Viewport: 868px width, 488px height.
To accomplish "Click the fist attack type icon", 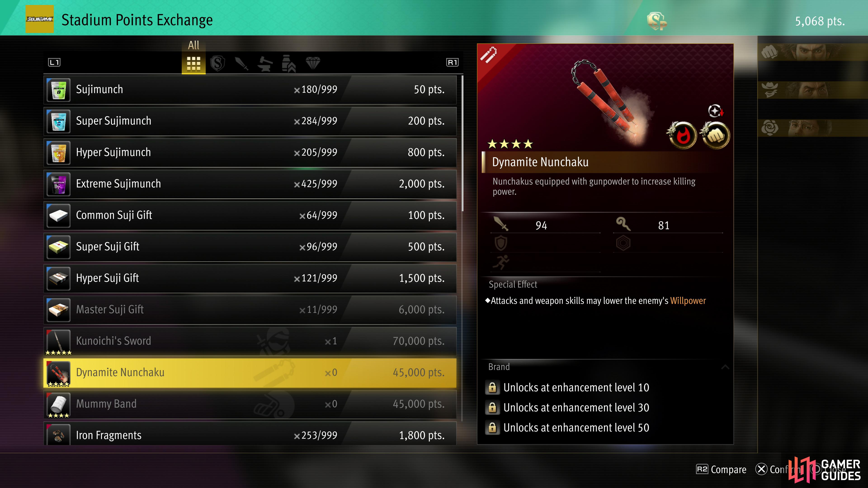I will click(715, 135).
